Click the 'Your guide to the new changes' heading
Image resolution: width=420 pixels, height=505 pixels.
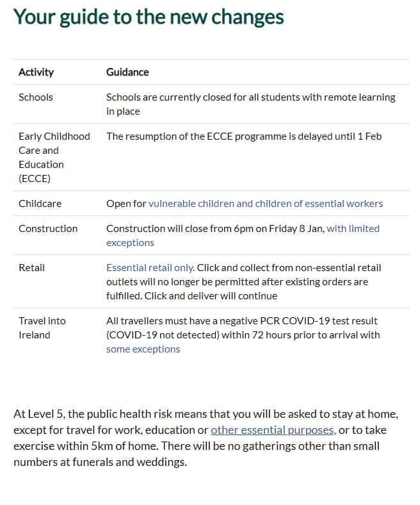[149, 17]
